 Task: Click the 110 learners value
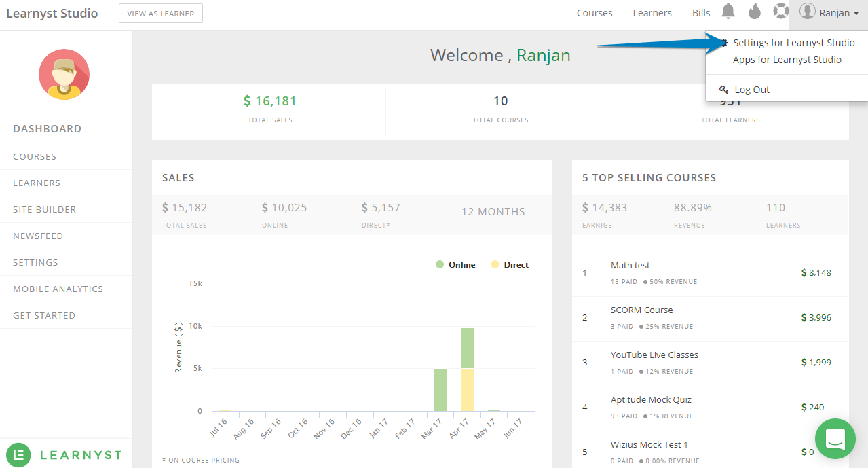pyautogui.click(x=776, y=208)
